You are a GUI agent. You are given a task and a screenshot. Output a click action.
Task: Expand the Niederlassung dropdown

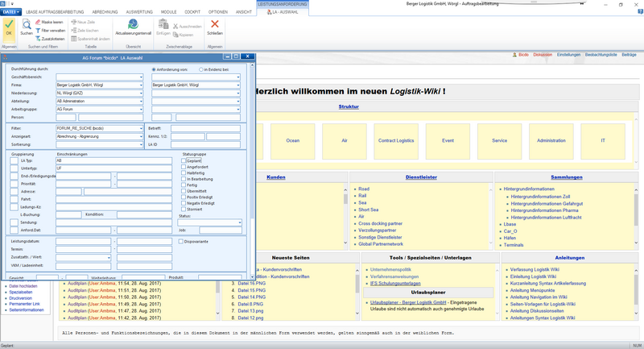pos(141,93)
